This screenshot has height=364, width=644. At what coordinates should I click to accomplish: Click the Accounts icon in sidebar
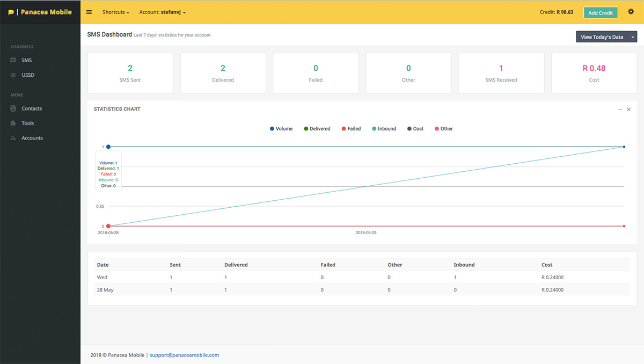(x=13, y=139)
